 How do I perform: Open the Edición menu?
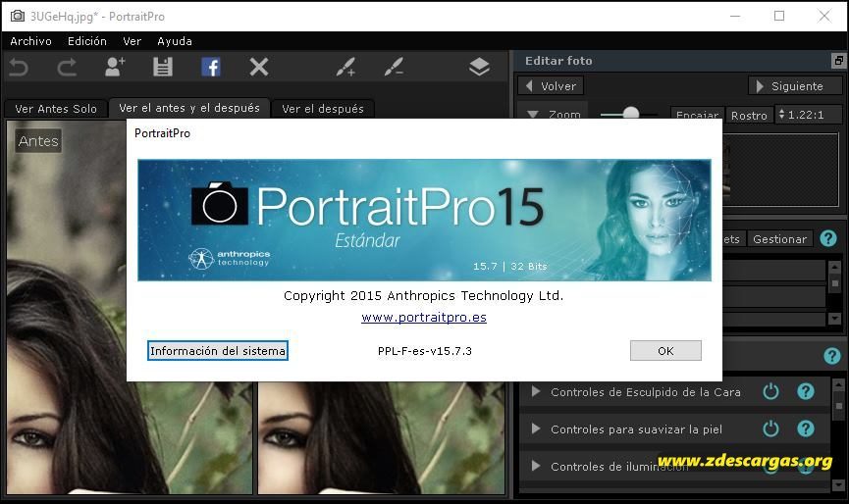pos(87,41)
